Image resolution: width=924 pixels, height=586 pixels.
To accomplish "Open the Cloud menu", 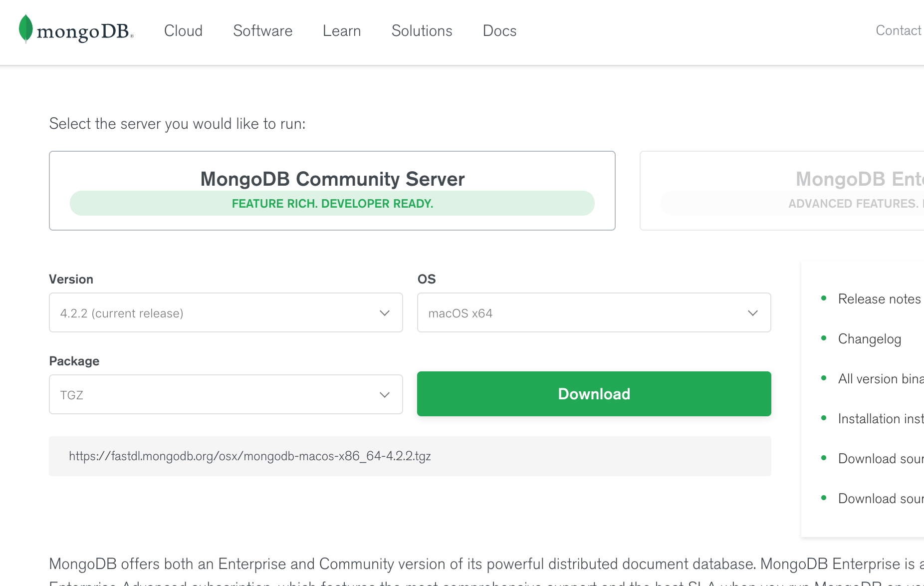I will pyautogui.click(x=183, y=31).
